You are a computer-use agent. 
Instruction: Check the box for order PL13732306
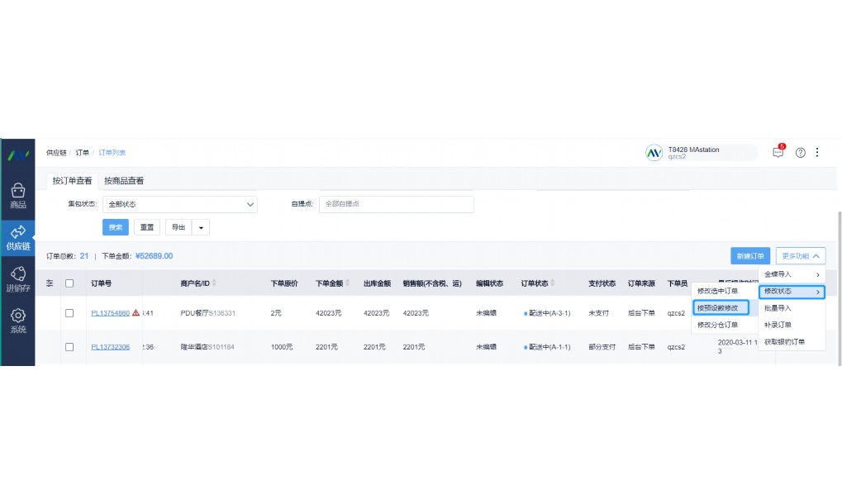point(69,347)
